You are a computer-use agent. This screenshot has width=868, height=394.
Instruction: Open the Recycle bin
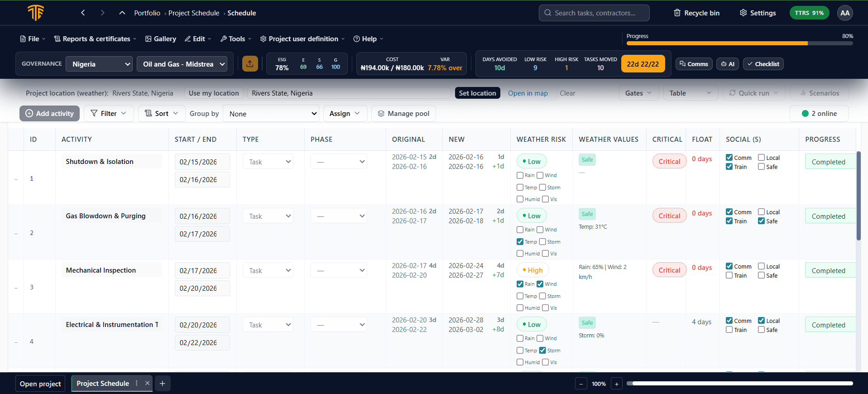pyautogui.click(x=696, y=13)
